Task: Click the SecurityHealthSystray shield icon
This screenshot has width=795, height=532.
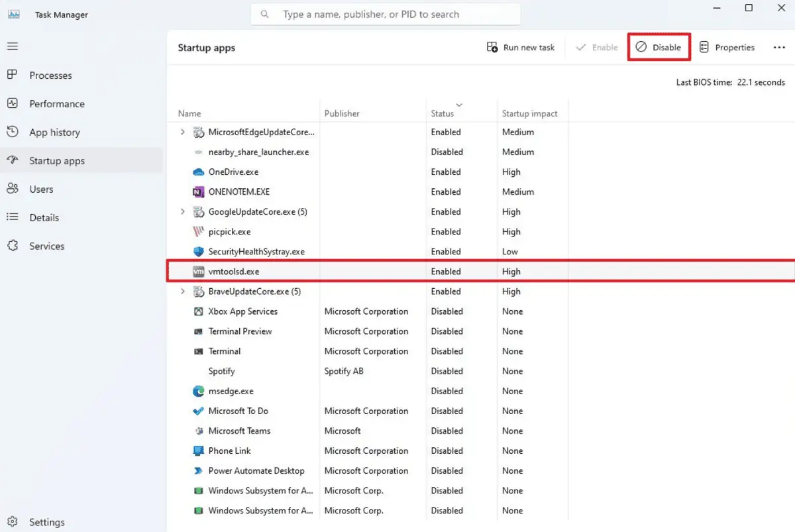Action: pos(198,252)
